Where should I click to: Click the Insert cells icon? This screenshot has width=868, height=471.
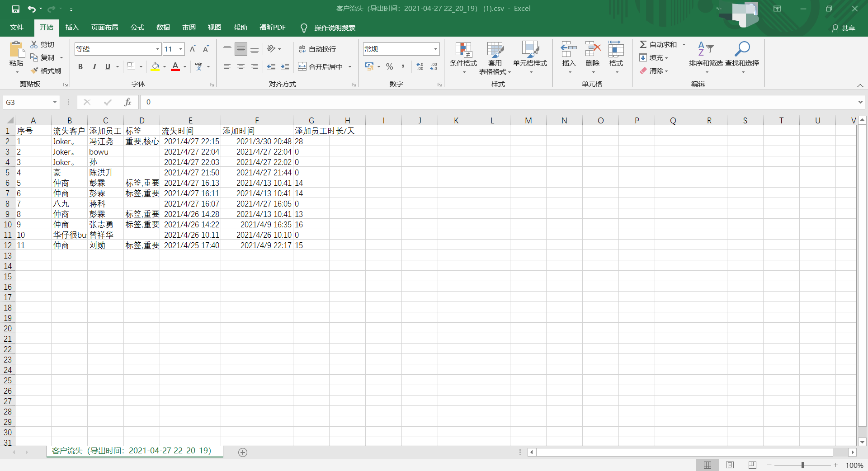click(569, 49)
